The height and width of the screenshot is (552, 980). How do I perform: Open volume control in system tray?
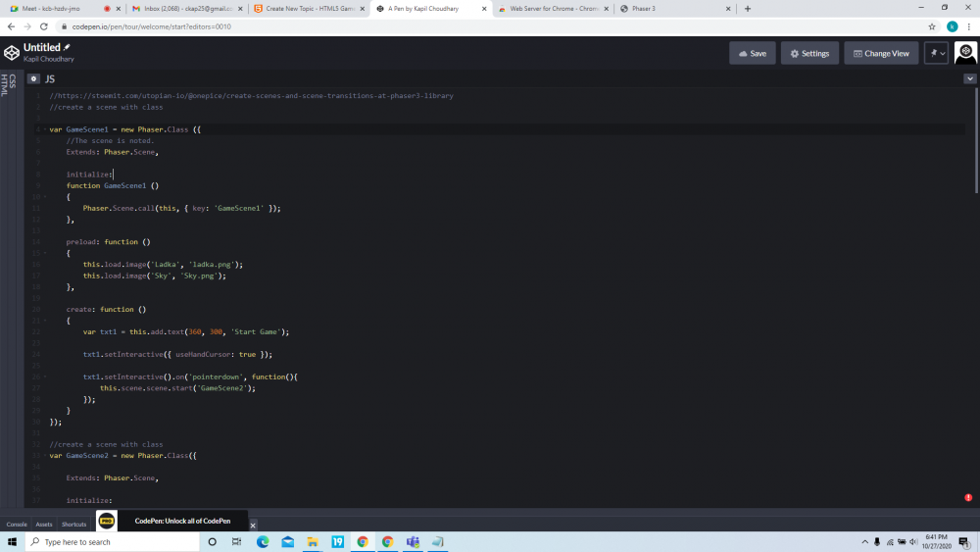click(x=913, y=542)
